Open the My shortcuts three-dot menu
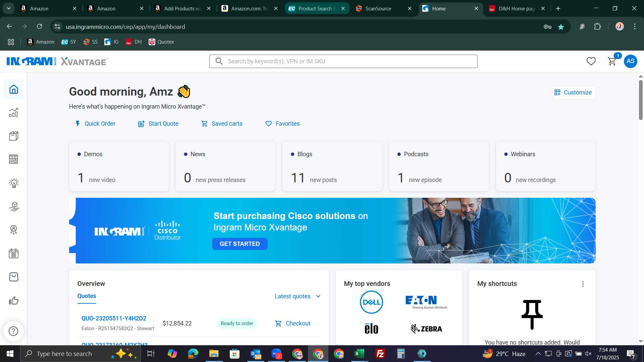Image resolution: width=644 pixels, height=362 pixels. coord(583,284)
